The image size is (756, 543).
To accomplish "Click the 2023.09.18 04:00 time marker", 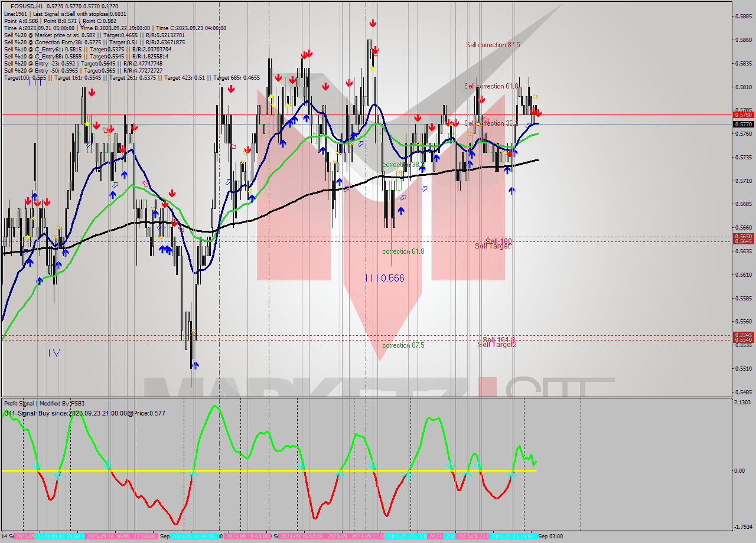I will coord(195,537).
